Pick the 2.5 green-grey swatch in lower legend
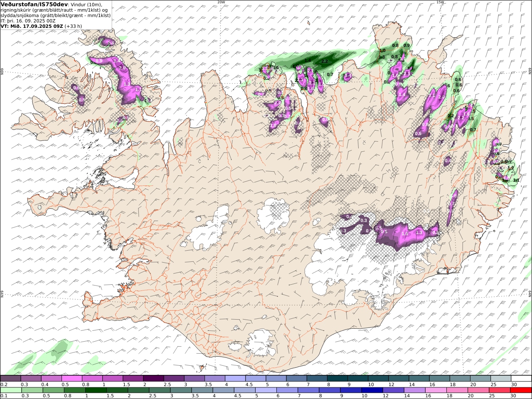 160,390
